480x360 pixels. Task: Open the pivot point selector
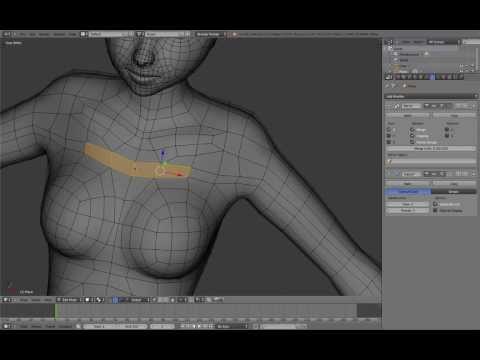(x=99, y=300)
